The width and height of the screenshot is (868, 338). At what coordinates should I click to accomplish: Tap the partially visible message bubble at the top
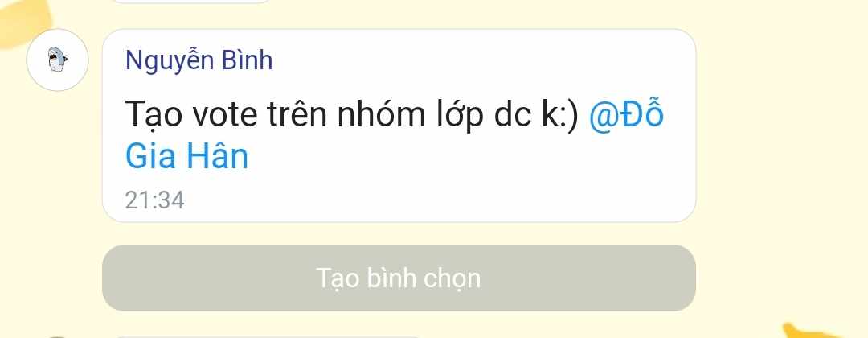pos(191,2)
